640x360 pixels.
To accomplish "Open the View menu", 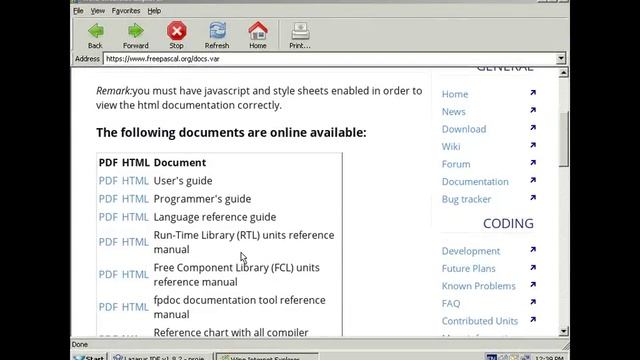I will (98, 11).
